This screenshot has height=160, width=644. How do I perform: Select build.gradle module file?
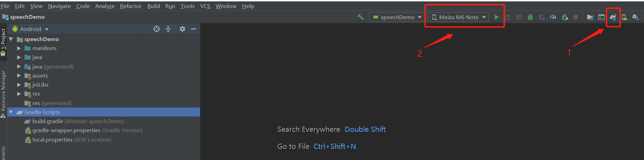[48, 121]
